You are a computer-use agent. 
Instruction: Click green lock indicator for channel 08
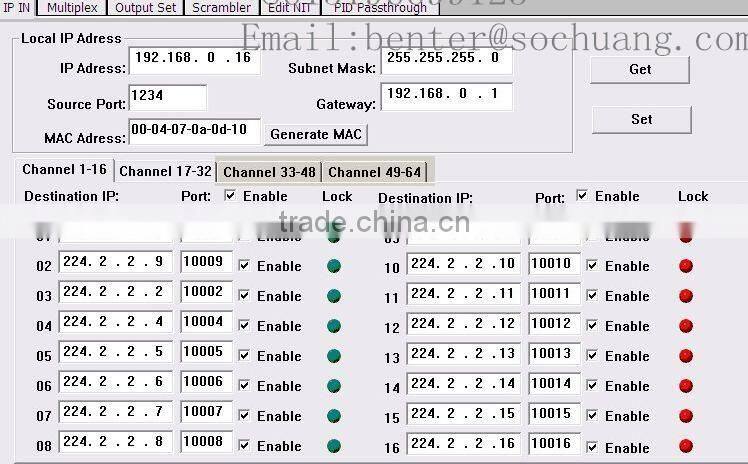pyautogui.click(x=334, y=446)
